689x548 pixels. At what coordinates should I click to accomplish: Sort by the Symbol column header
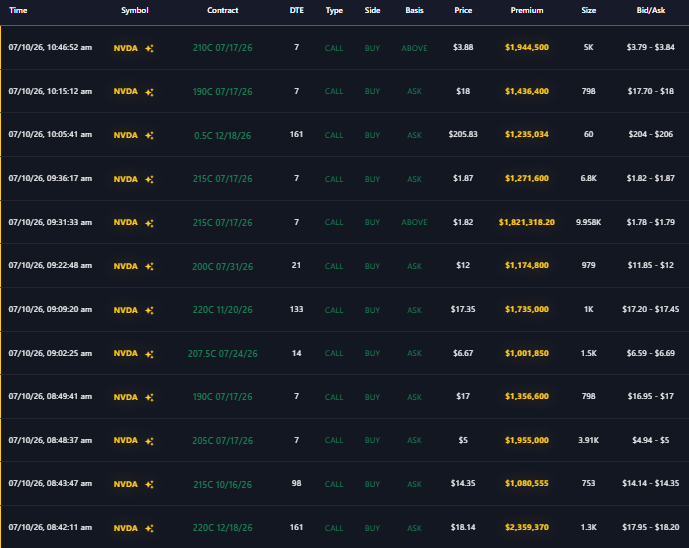click(x=135, y=10)
